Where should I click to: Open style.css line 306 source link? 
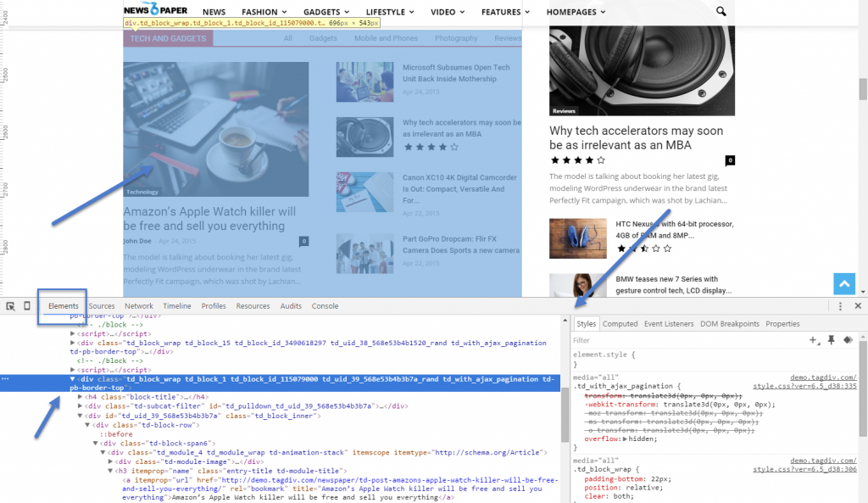[804, 469]
